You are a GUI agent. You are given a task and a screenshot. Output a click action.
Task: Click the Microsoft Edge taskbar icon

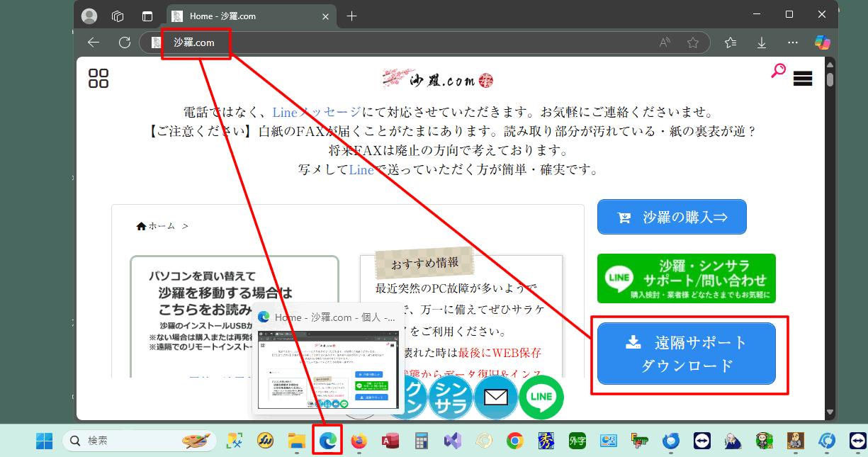pos(327,441)
